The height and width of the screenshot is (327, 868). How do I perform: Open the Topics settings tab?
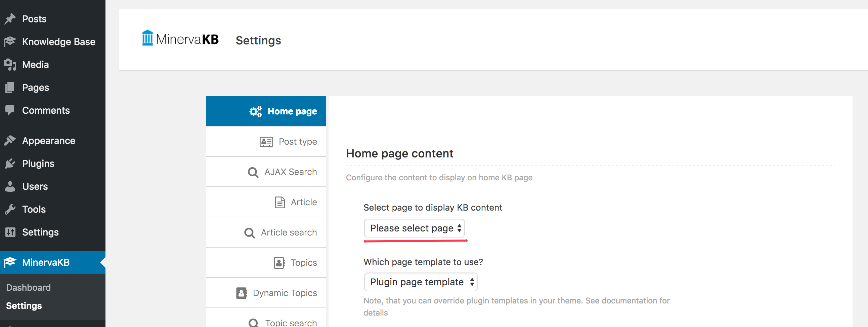click(x=296, y=262)
